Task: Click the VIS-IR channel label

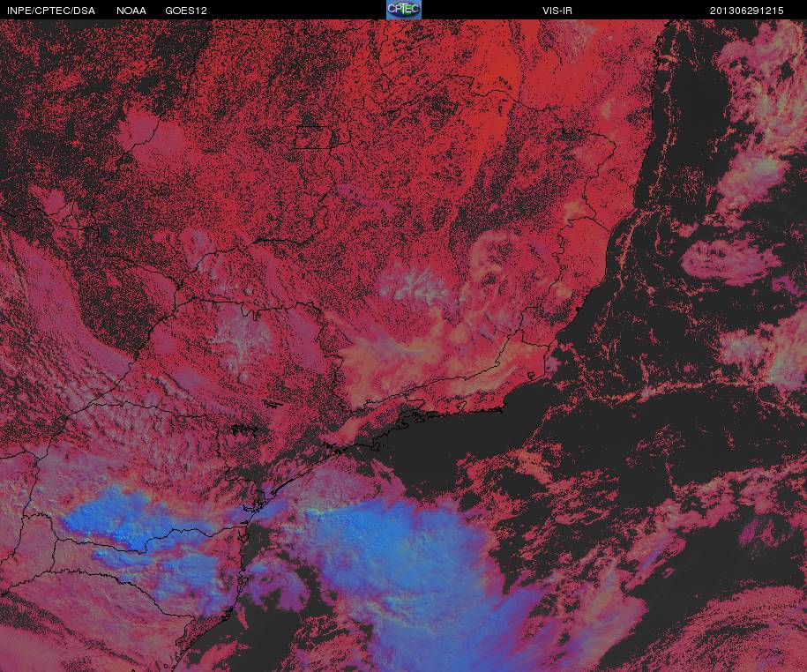Action: tap(557, 11)
